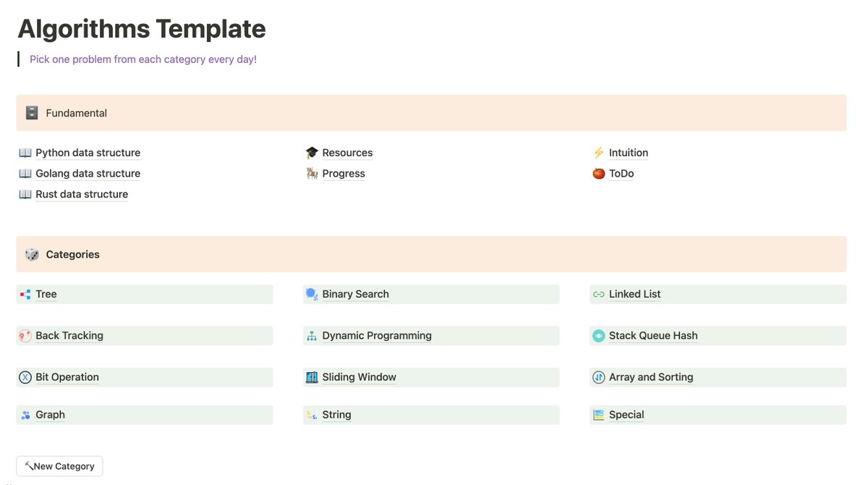Image resolution: width=868 pixels, height=485 pixels.
Task: Click the blue dots icon for Graph
Action: pyautogui.click(x=25, y=415)
